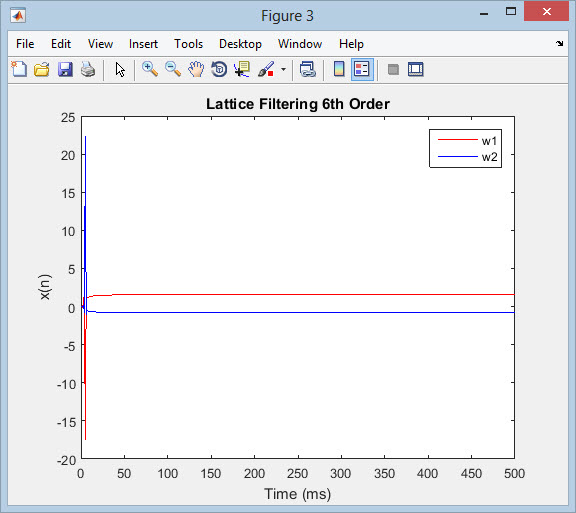Expand the toolbar dock arrow at right
The width and height of the screenshot is (576, 513).
pyautogui.click(x=559, y=44)
